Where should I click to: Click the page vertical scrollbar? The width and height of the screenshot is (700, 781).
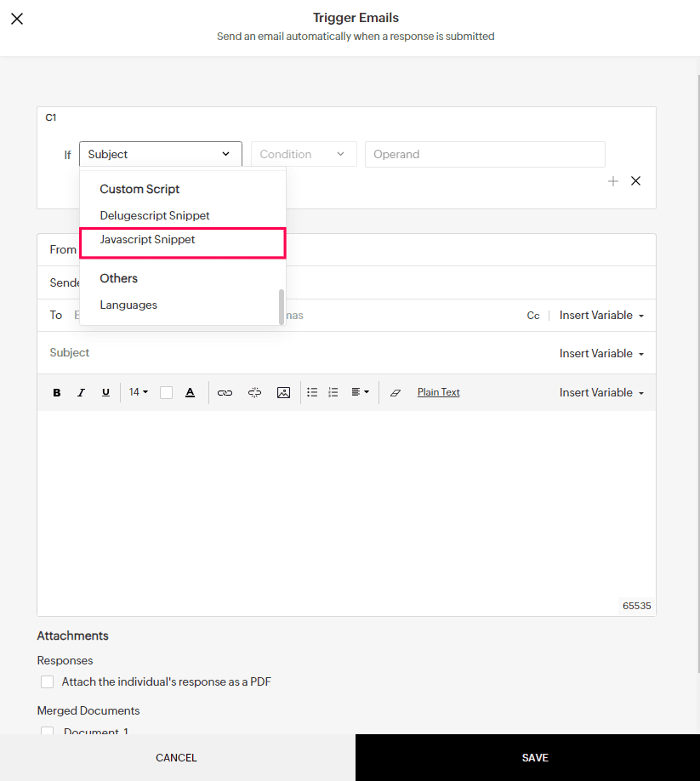pos(698,373)
